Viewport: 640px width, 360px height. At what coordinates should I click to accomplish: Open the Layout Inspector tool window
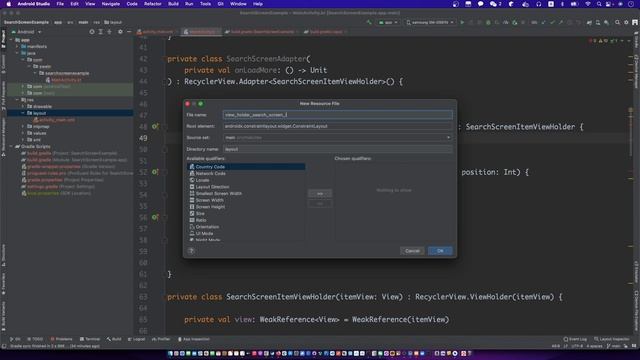tap(611, 339)
